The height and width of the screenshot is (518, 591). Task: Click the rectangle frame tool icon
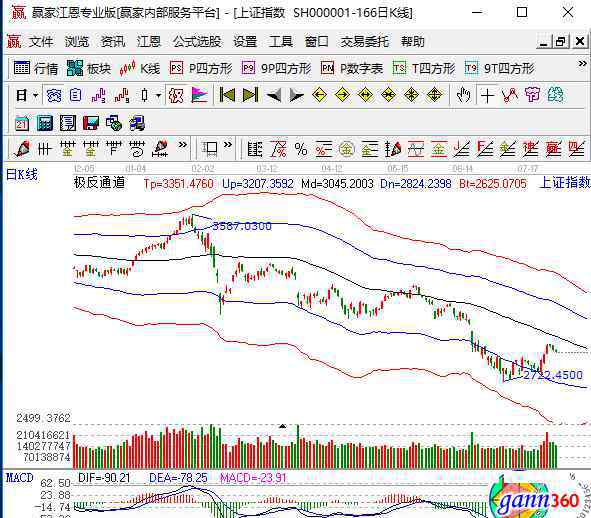(x=210, y=149)
